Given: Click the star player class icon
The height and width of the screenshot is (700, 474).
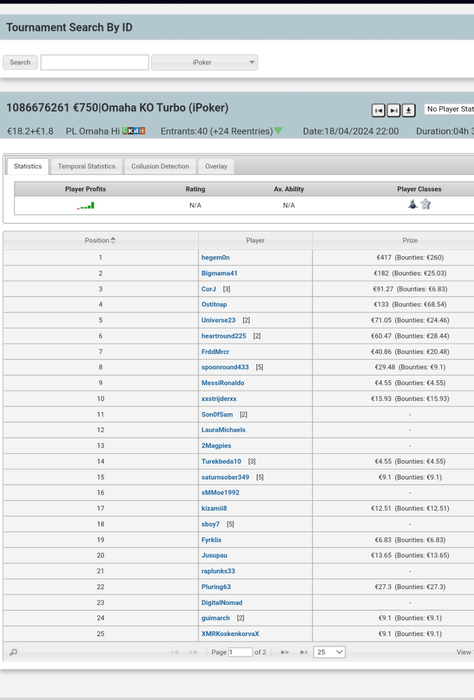Looking at the screenshot, I should pos(426,204).
